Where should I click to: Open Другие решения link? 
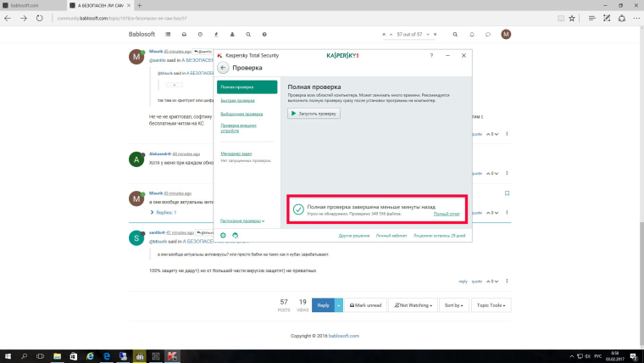click(354, 236)
